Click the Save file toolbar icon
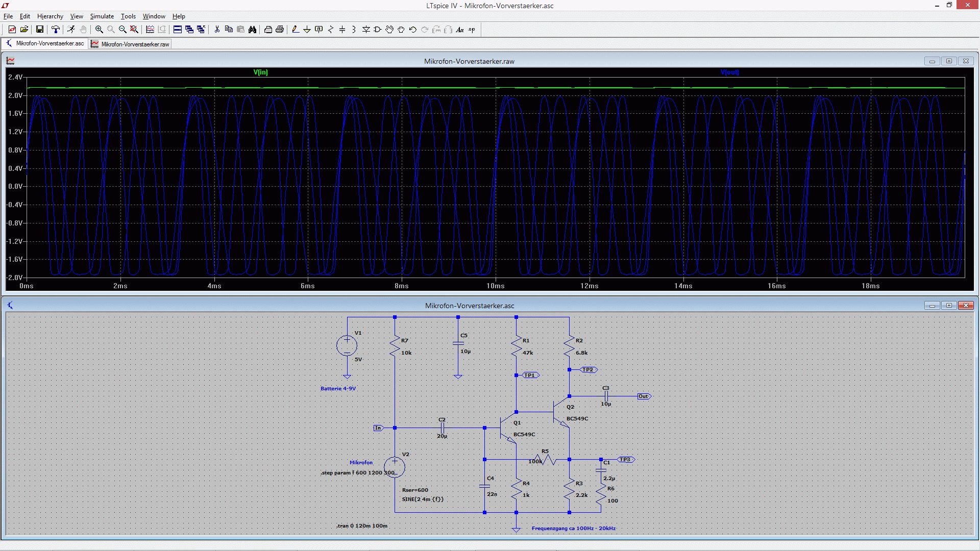Image resolution: width=980 pixels, height=551 pixels. click(39, 30)
